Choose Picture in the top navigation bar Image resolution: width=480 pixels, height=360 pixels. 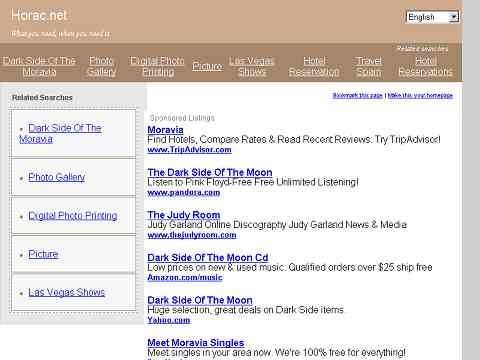coord(207,66)
